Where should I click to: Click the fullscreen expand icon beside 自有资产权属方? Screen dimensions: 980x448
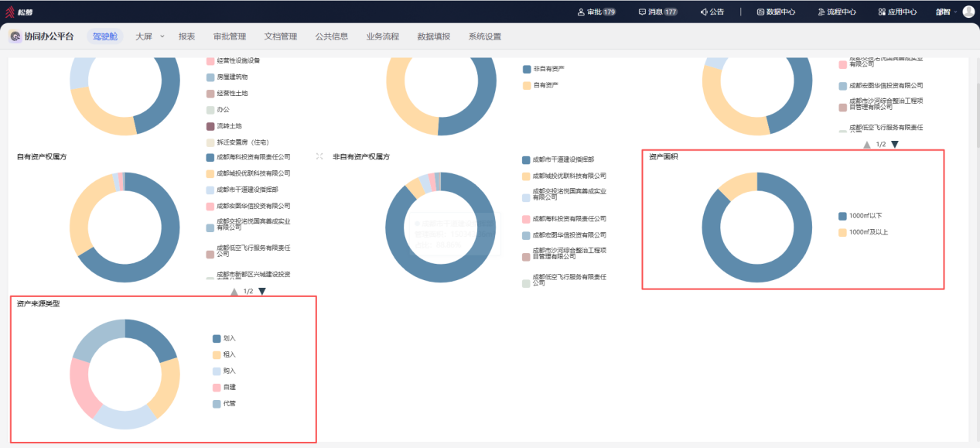click(319, 156)
